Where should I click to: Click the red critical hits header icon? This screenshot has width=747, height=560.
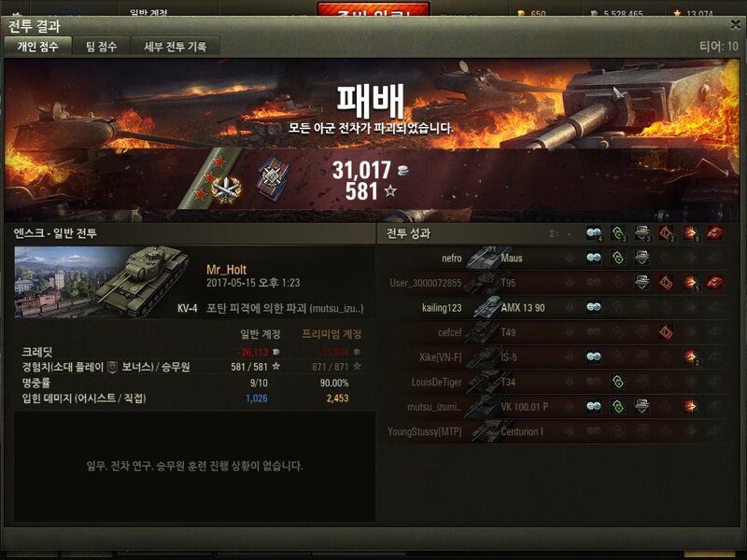pyautogui.click(x=666, y=232)
